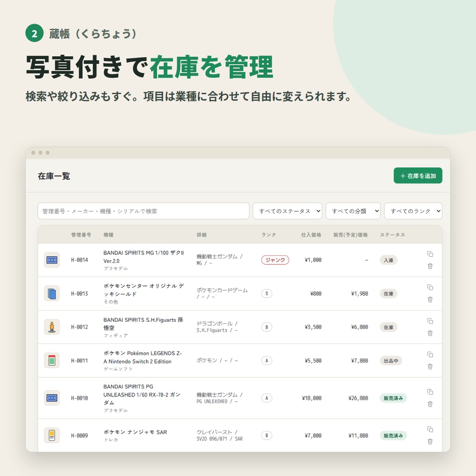
Task: Click the B rank badge of H-0012
Action: click(x=266, y=327)
